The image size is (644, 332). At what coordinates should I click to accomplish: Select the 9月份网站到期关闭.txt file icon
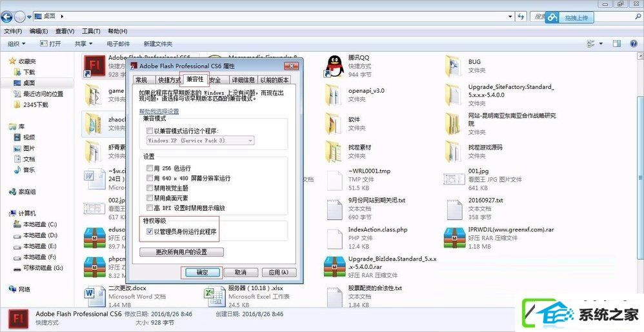click(x=334, y=210)
